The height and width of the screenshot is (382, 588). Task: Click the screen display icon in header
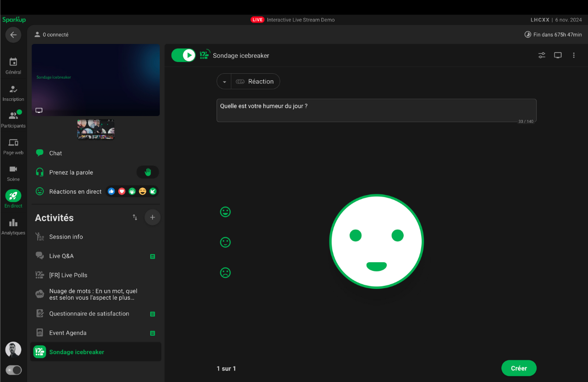point(557,56)
